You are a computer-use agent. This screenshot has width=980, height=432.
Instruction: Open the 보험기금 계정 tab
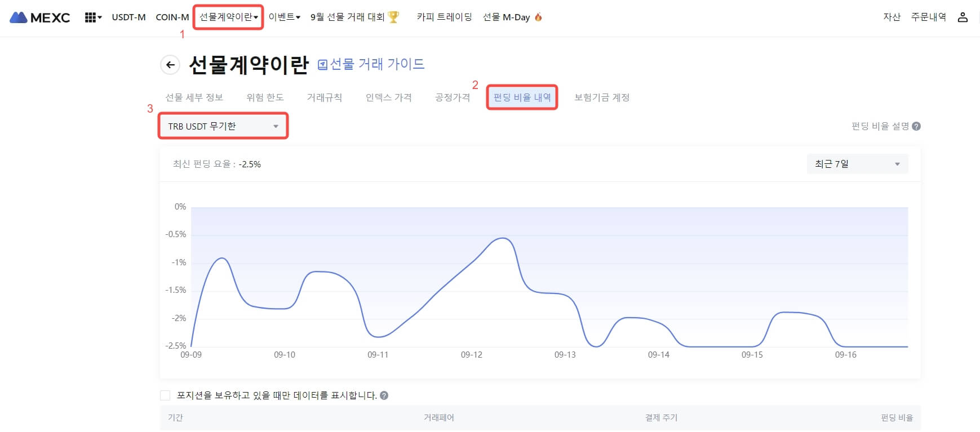pyautogui.click(x=602, y=97)
